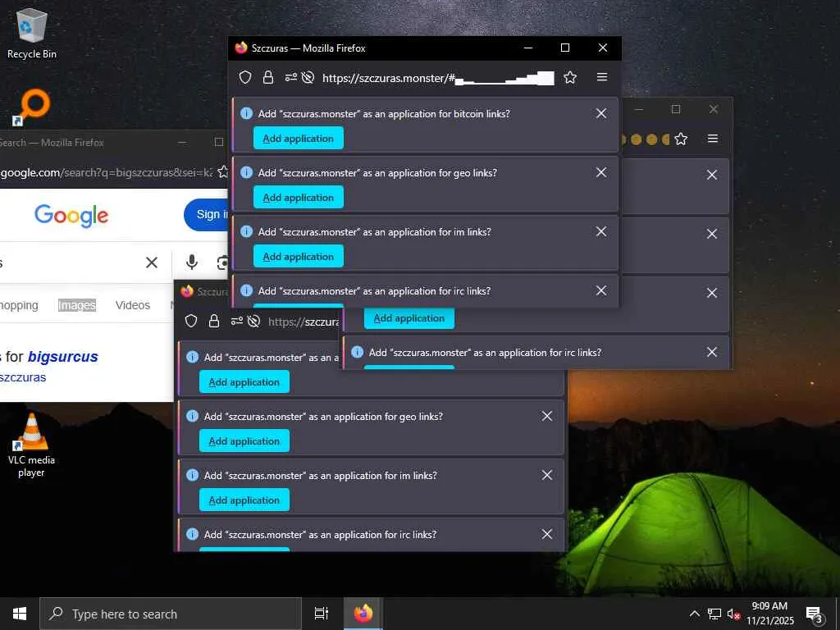Viewport: 840px width, 630px height.
Task: Click the Firefox icon on the taskbar
Action: 363,614
